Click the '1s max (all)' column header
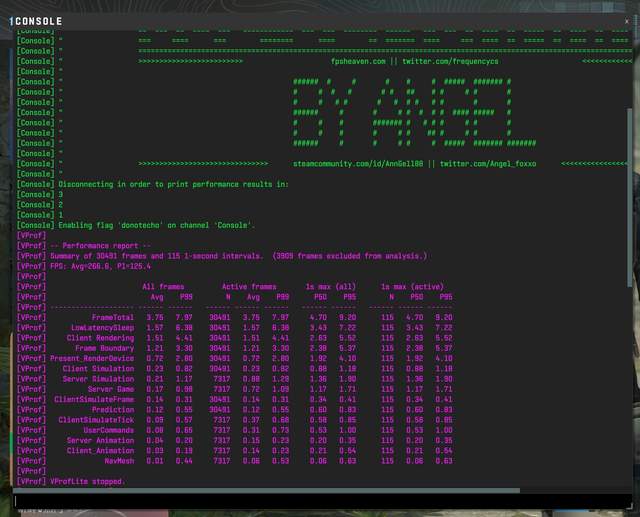 (x=331, y=286)
